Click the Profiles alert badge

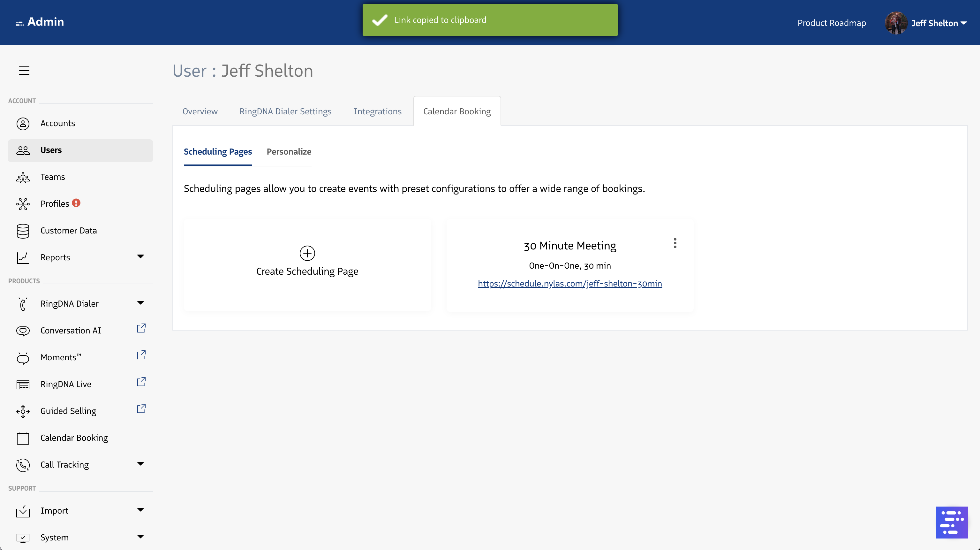pos(76,203)
